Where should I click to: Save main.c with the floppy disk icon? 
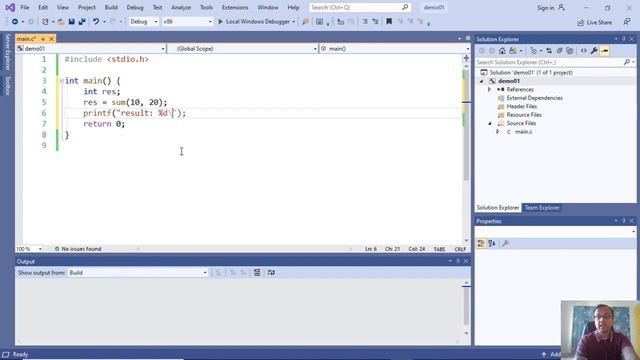click(71, 22)
